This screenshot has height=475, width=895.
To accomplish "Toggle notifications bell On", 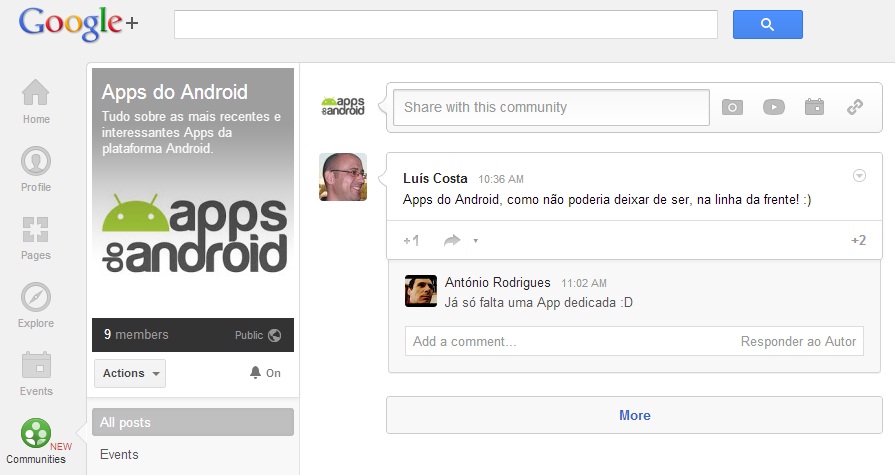I will [x=265, y=373].
